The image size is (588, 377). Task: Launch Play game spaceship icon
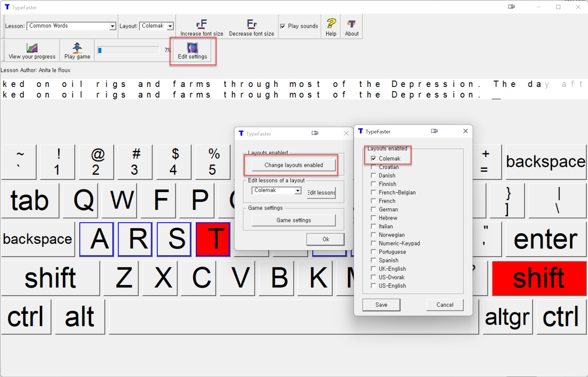pyautogui.click(x=77, y=48)
